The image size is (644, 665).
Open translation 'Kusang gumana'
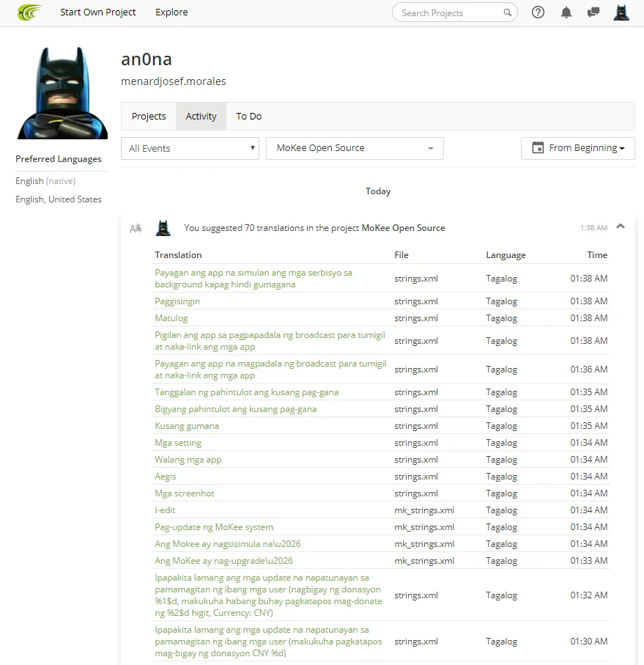pos(187,426)
